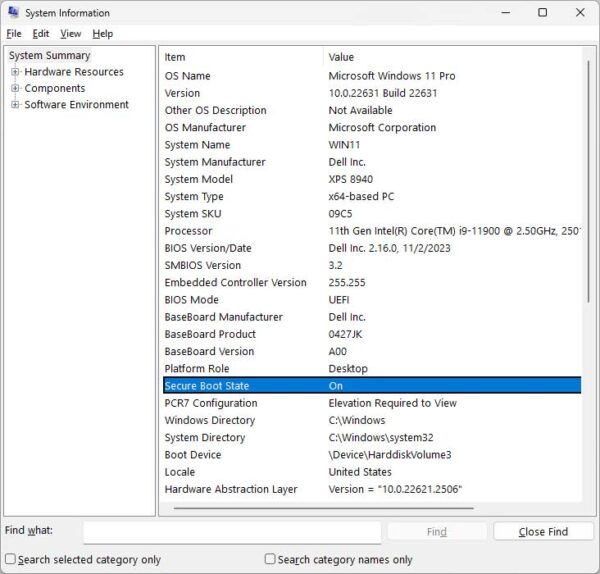
Task: Select the Platform Role row
Action: pyautogui.click(x=372, y=369)
